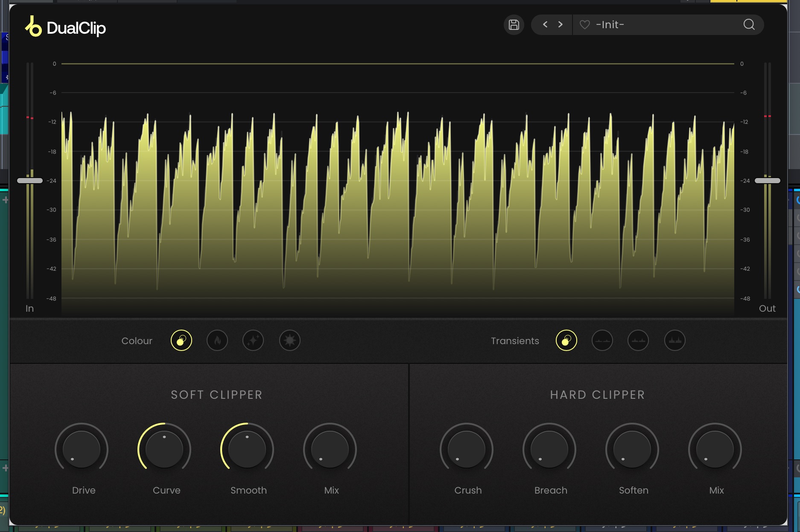Select the flame Colour mode icon
This screenshot has width=800, height=532.
click(217, 341)
